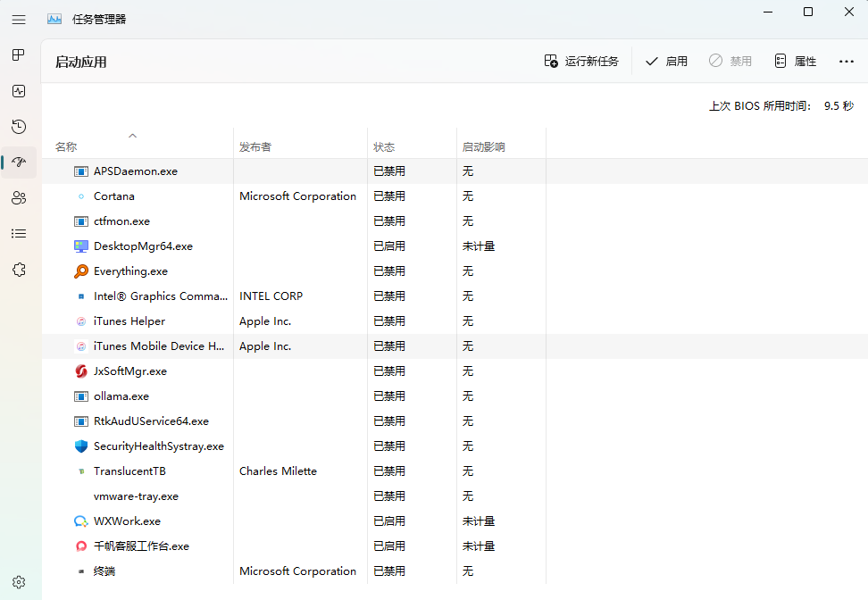Select the iTunes Helper row name
The height and width of the screenshot is (600, 868).
click(x=129, y=321)
